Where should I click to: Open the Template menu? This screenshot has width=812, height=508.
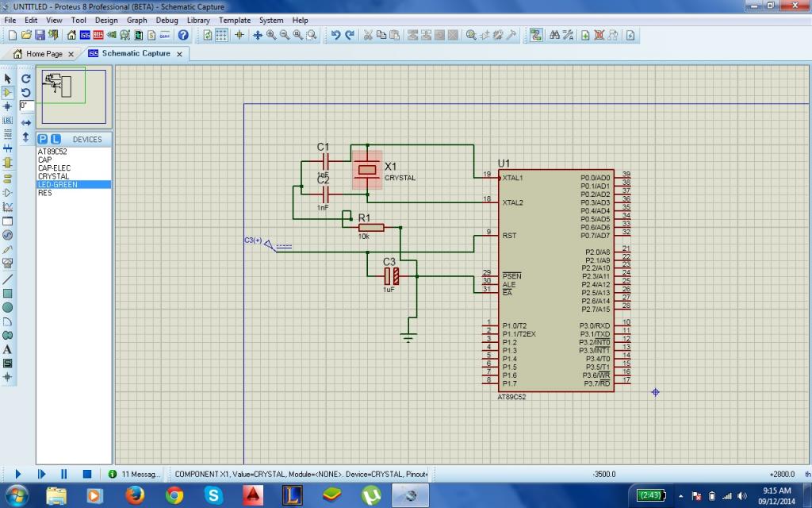(235, 20)
